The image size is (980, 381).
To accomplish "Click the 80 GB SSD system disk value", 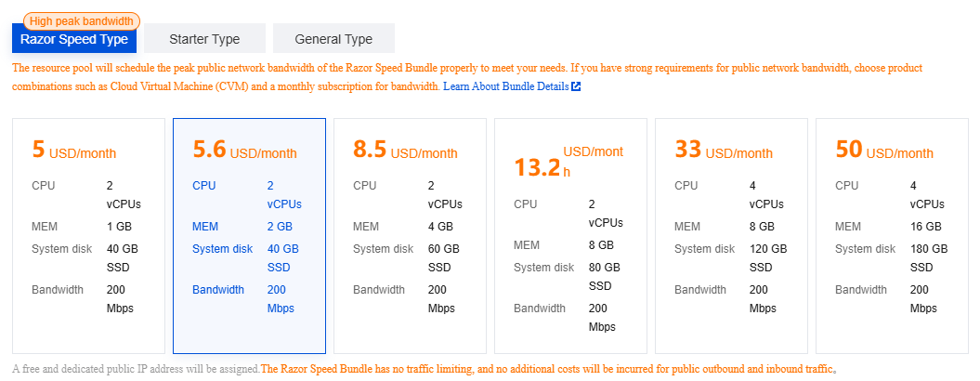I will [604, 276].
